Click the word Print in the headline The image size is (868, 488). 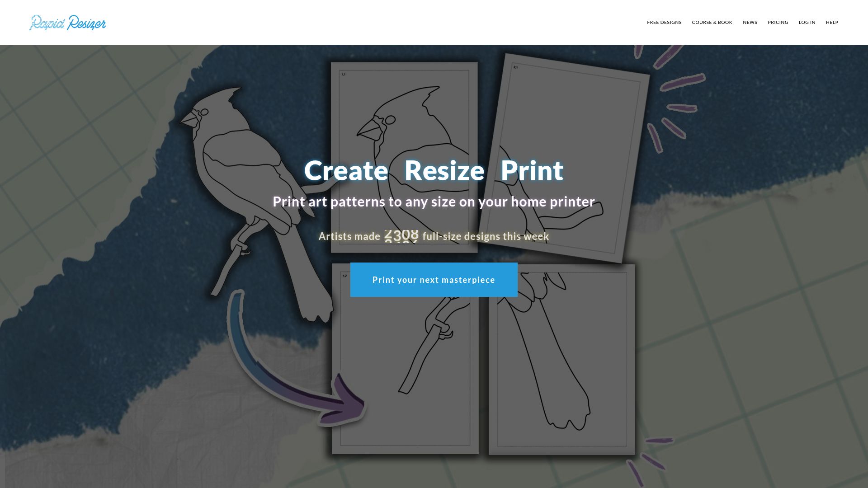(532, 171)
